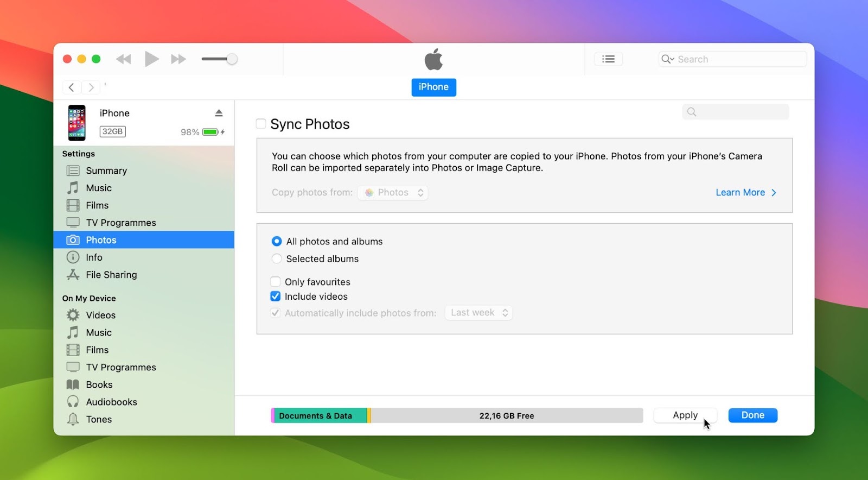Image resolution: width=868 pixels, height=480 pixels.
Task: Click the content pane search field
Action: point(736,112)
